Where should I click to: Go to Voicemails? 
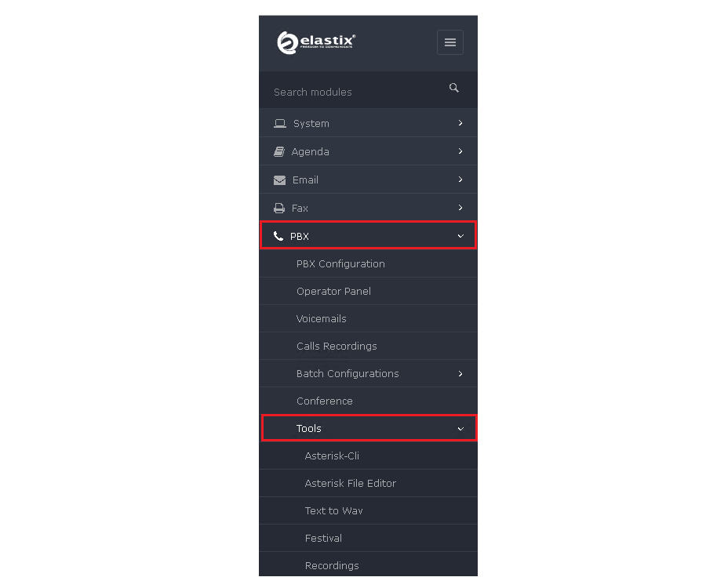coord(321,319)
